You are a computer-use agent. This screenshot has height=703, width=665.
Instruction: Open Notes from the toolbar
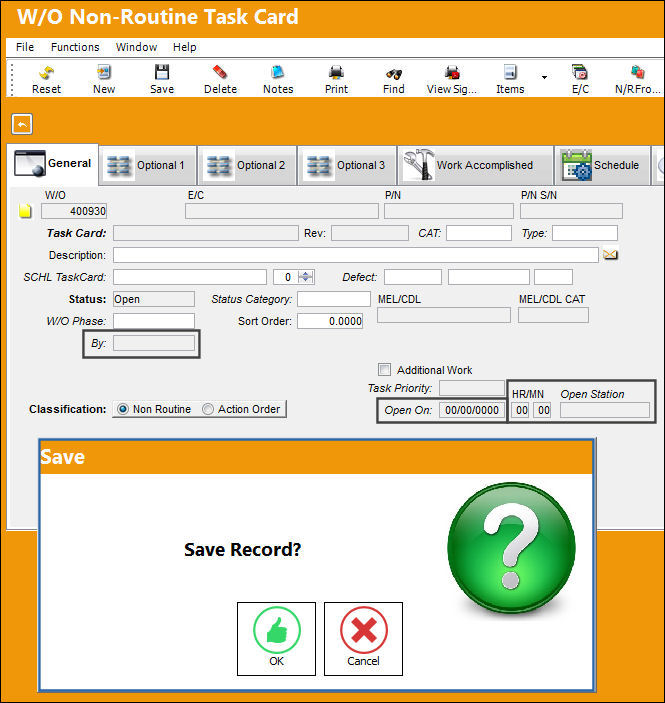(278, 79)
